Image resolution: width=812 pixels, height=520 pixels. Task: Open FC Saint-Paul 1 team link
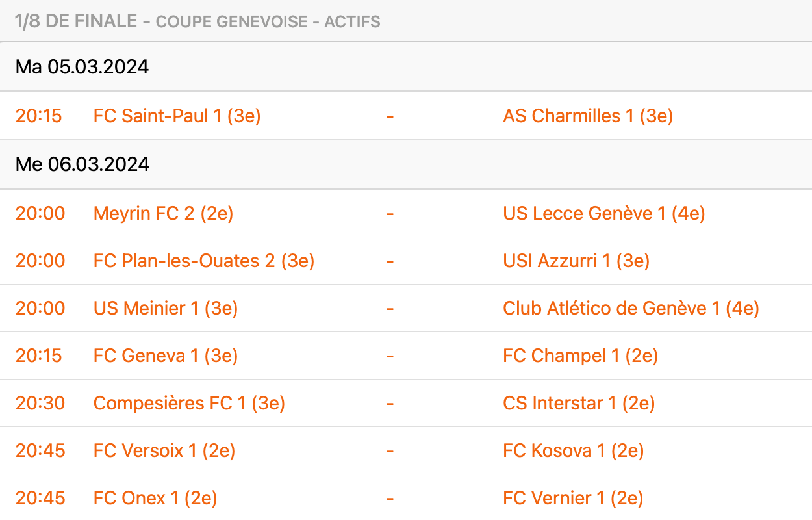click(x=177, y=116)
